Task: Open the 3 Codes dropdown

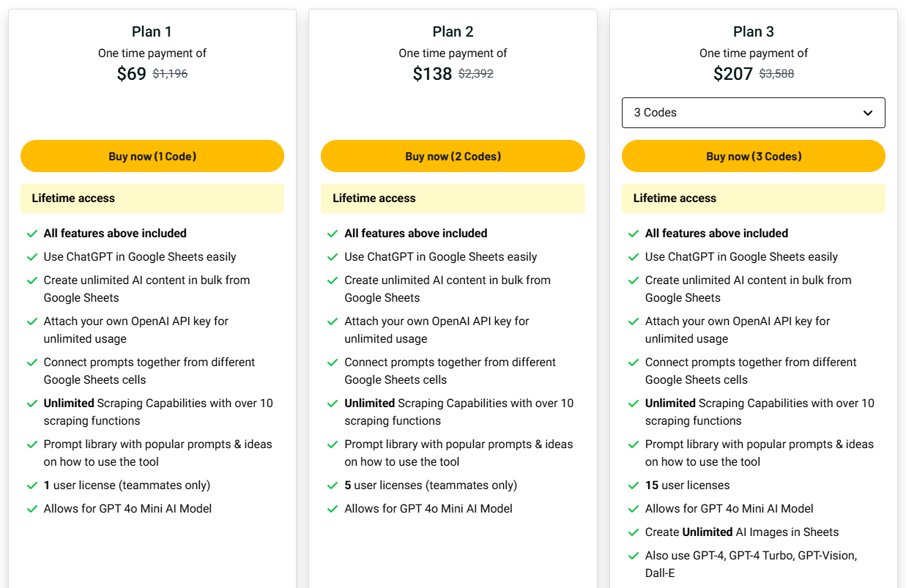Action: (753, 113)
